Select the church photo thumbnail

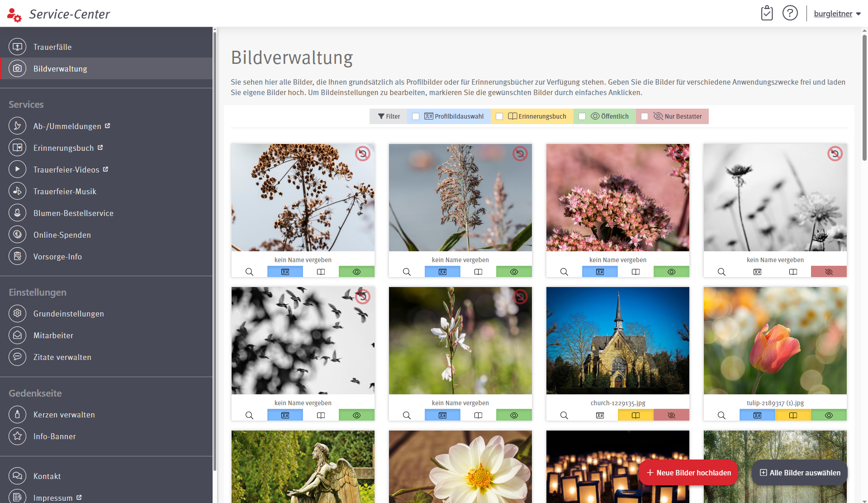pos(618,340)
